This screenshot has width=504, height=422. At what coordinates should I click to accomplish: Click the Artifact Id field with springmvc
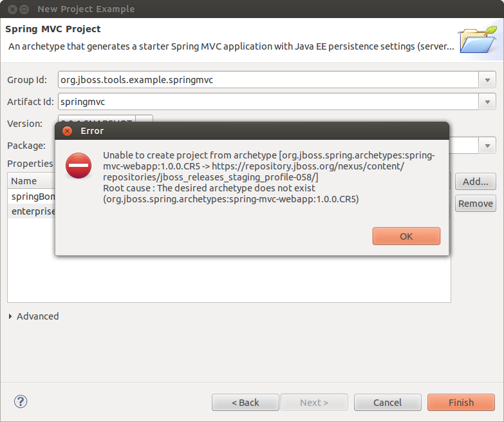(x=268, y=102)
